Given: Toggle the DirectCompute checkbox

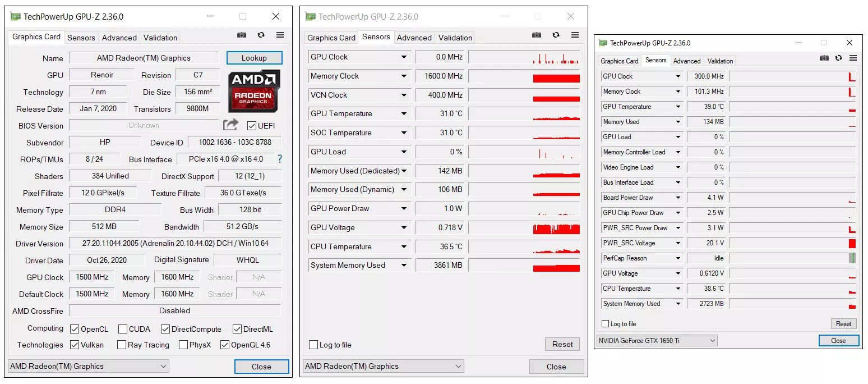Looking at the screenshot, I should 165,329.
